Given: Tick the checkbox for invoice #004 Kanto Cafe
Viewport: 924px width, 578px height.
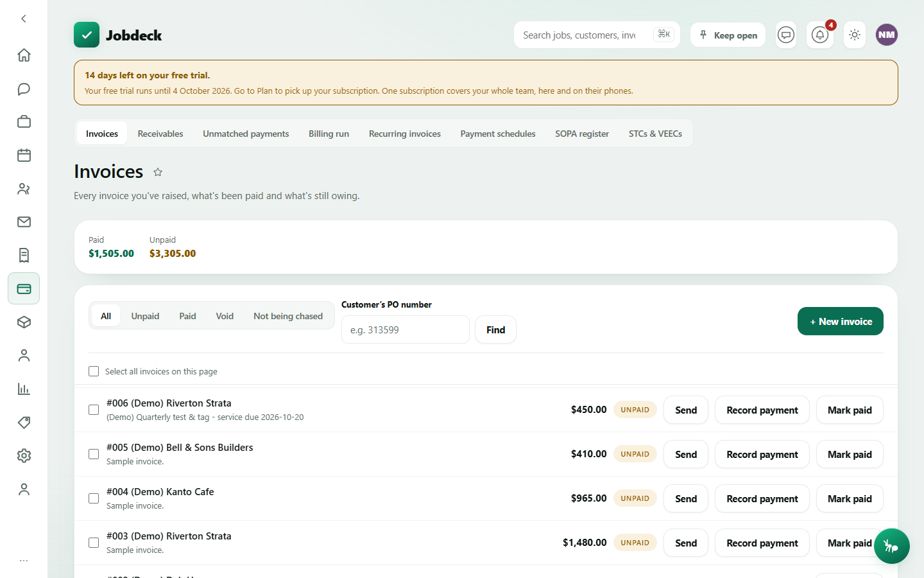Looking at the screenshot, I should tap(94, 498).
